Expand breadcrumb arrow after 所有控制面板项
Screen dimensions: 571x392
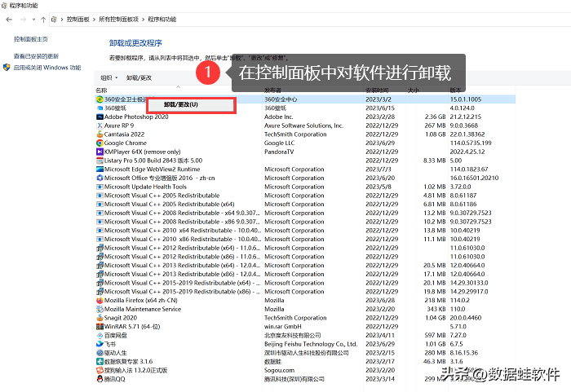coord(143,20)
